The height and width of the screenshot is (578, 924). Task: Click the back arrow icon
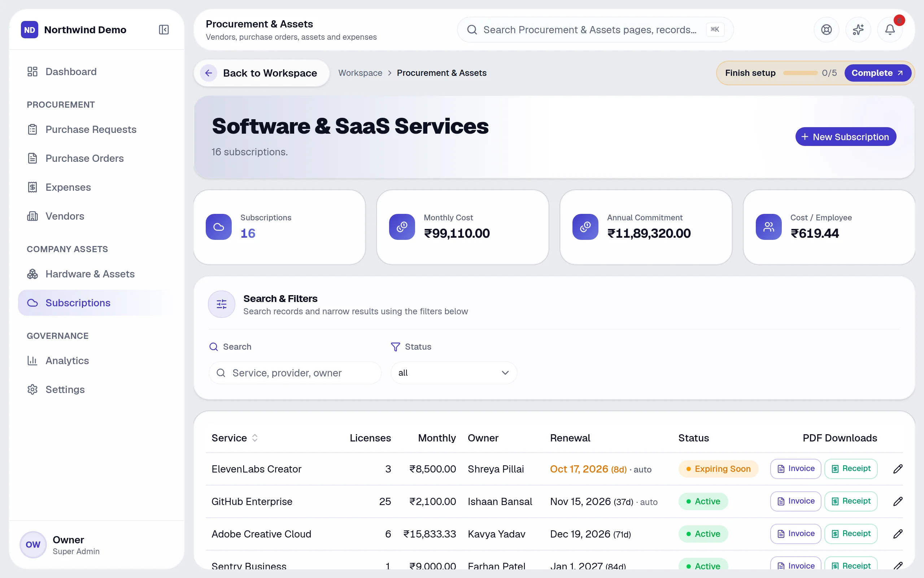[x=209, y=73]
